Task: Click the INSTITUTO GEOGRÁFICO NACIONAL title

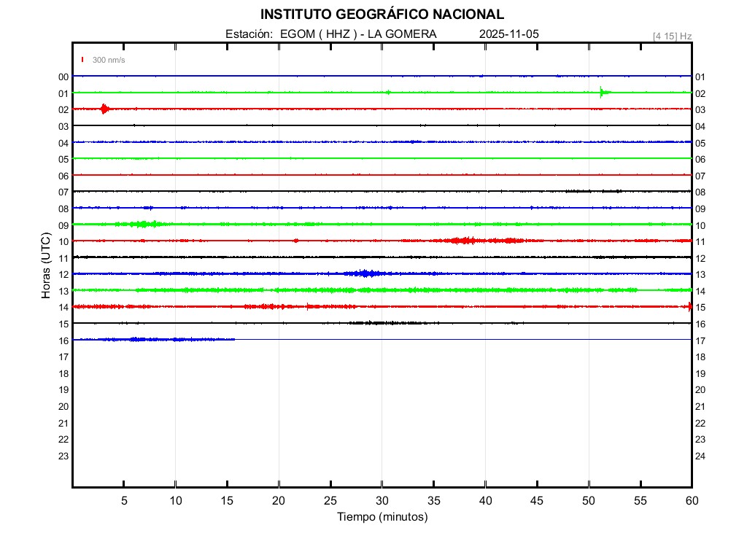Action: point(382,15)
